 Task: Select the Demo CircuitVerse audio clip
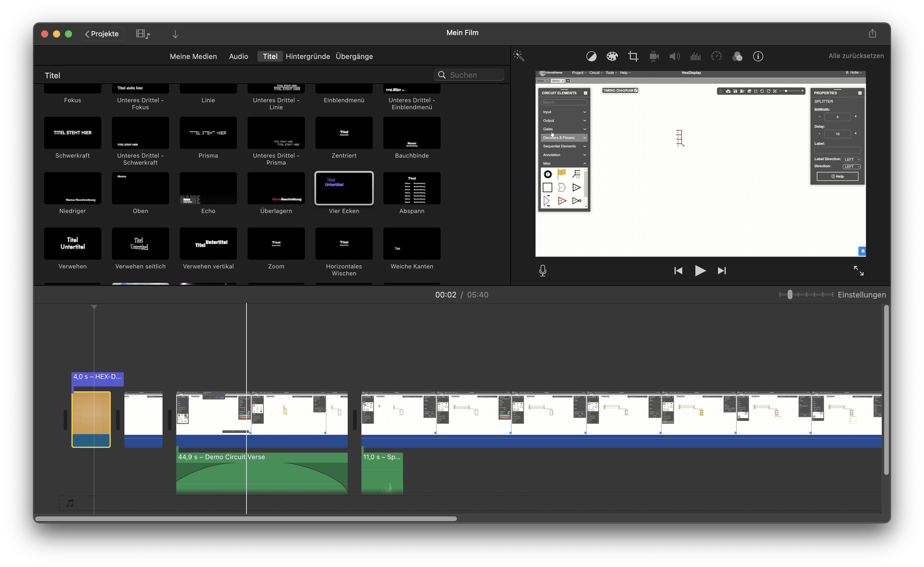click(x=262, y=473)
